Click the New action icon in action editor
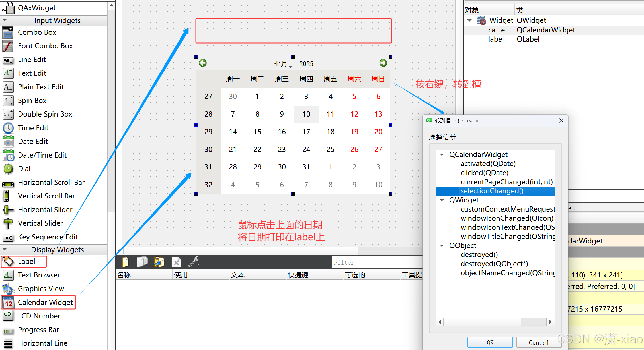This screenshot has width=644, height=350. pos(125,262)
